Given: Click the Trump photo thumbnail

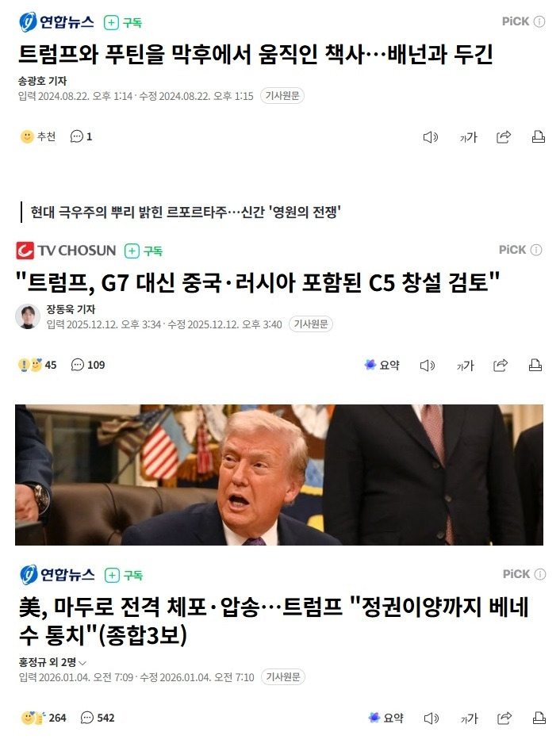Looking at the screenshot, I should click(279, 475).
